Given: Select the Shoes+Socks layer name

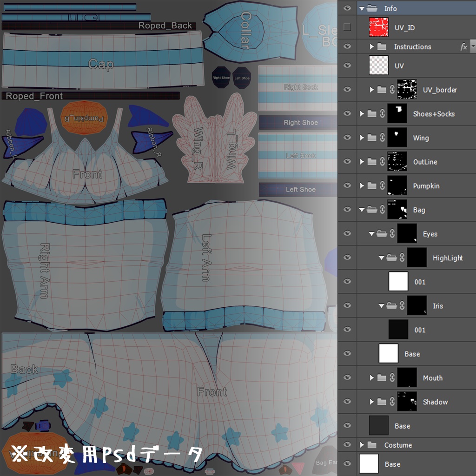Looking at the screenshot, I should [434, 114].
